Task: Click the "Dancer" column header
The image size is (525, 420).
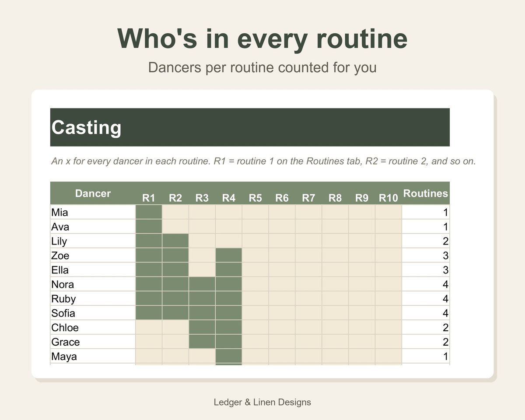Action: click(93, 193)
